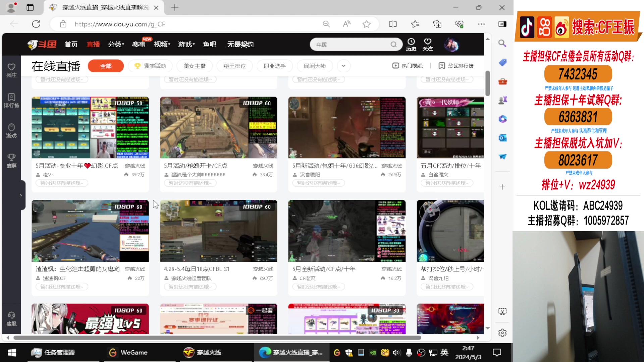Expand the left sidebar arrow handle

(21, 195)
